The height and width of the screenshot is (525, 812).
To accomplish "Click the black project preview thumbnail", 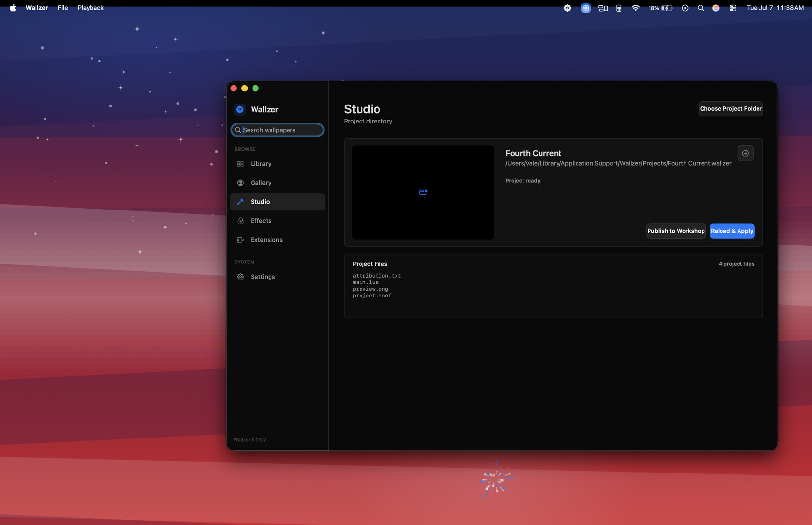I will 423,192.
